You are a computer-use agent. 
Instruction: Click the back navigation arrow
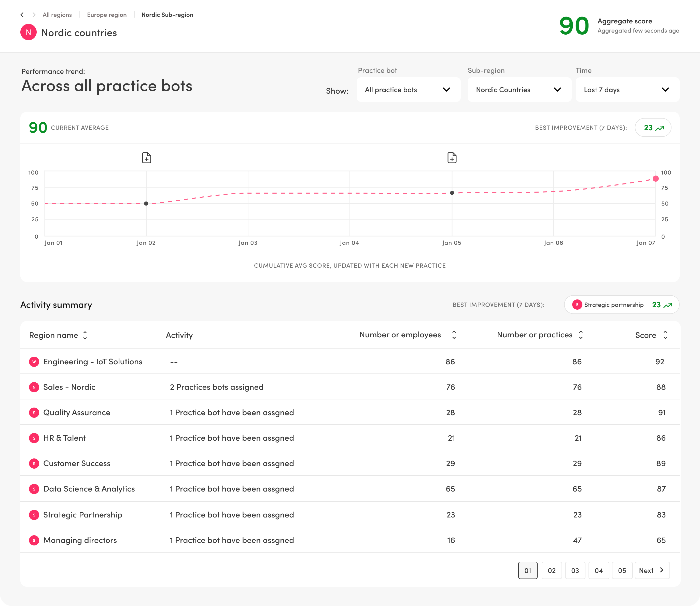pyautogui.click(x=22, y=15)
